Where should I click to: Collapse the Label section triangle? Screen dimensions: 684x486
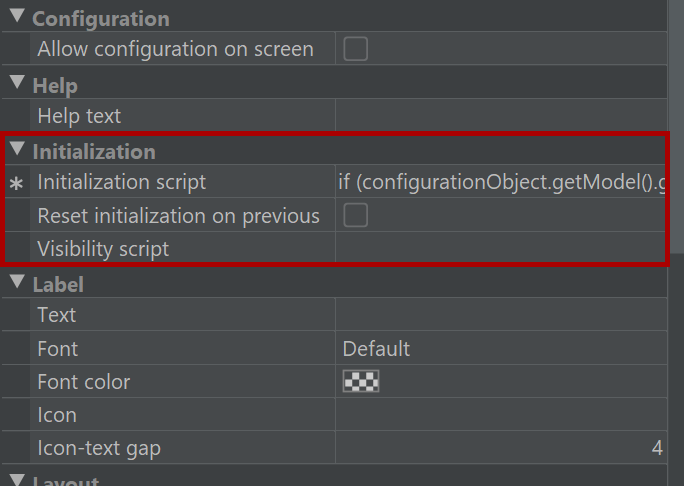(x=17, y=281)
